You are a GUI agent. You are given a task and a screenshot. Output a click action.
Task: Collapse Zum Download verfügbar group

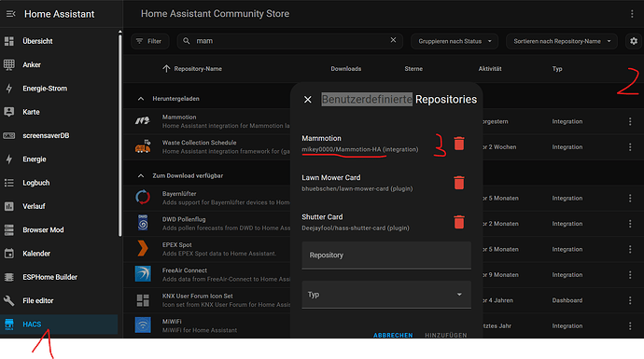click(140, 175)
